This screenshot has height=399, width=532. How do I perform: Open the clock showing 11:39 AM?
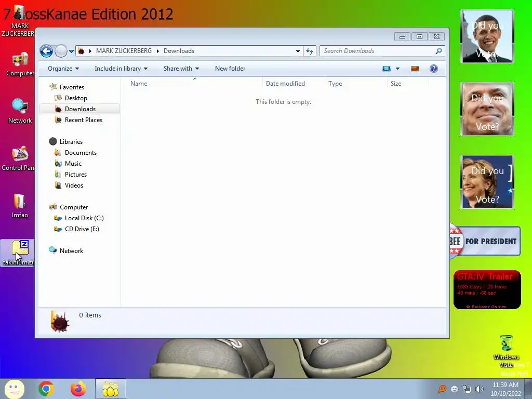tap(506, 389)
